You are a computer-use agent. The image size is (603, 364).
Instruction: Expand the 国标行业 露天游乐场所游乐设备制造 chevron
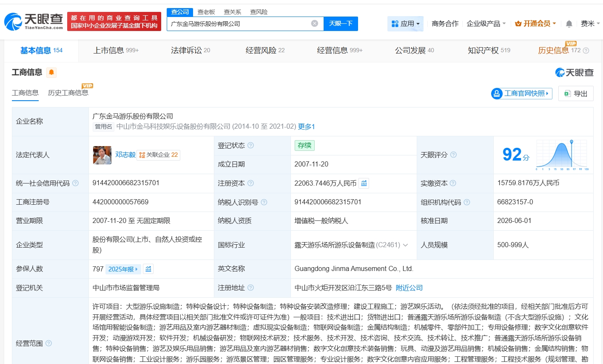pos(406,245)
